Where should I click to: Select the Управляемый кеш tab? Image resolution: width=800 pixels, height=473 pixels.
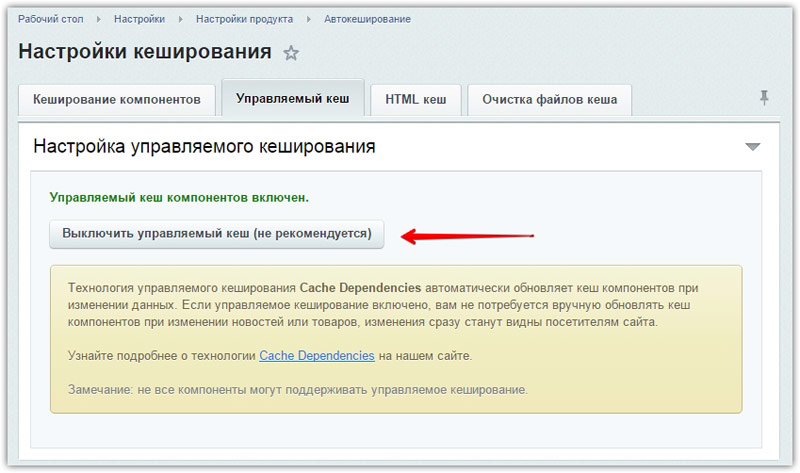point(293,99)
